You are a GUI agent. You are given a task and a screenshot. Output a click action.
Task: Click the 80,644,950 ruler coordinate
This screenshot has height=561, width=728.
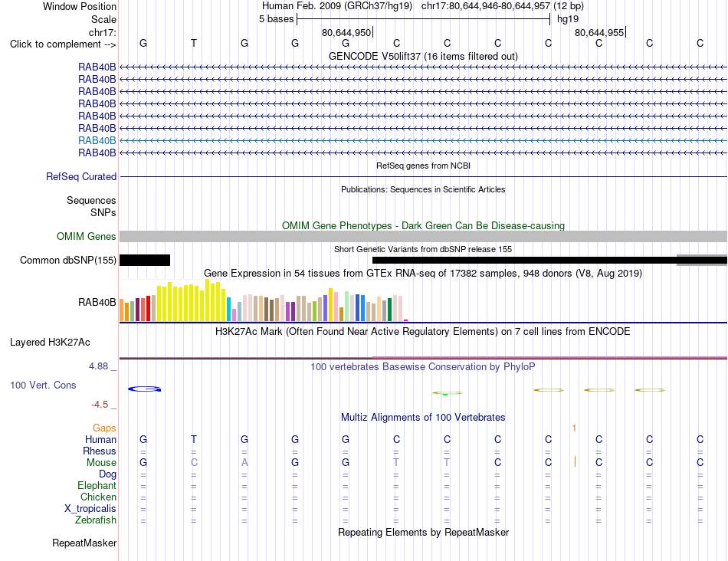point(346,32)
